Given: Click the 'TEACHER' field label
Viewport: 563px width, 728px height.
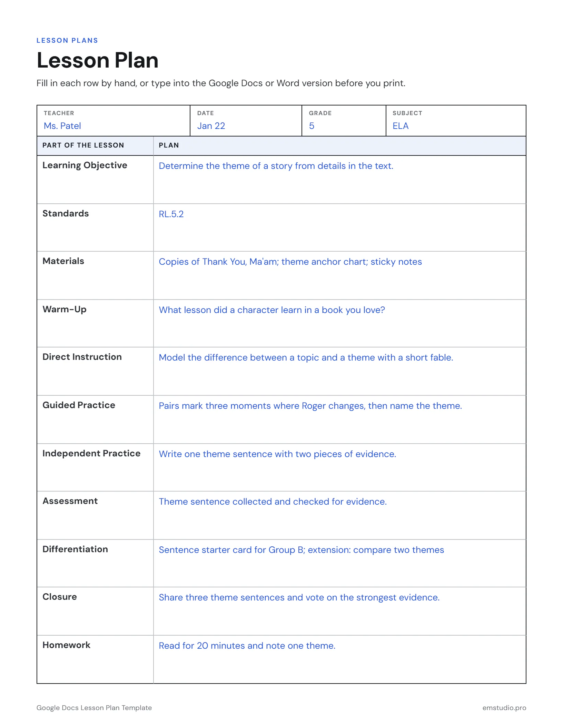Looking at the screenshot, I should [x=59, y=113].
